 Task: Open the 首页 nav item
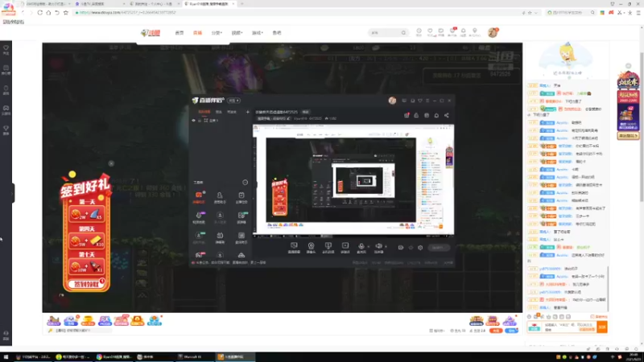pos(180,33)
